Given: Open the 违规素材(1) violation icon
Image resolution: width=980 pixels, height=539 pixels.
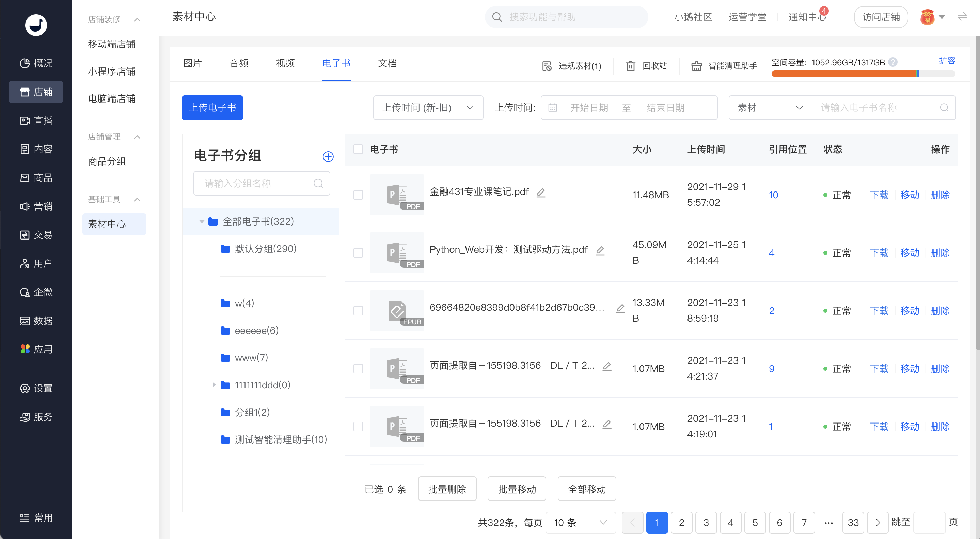Looking at the screenshot, I should pos(547,66).
